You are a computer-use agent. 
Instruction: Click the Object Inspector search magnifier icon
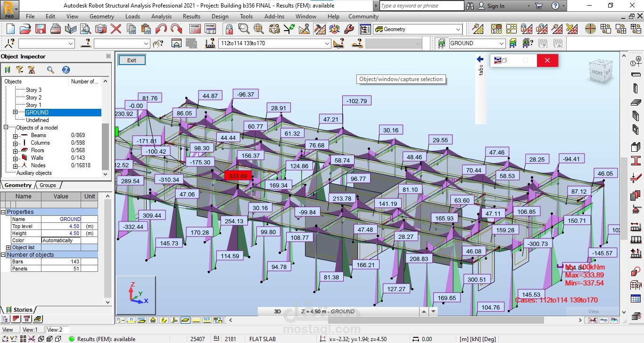[50, 70]
